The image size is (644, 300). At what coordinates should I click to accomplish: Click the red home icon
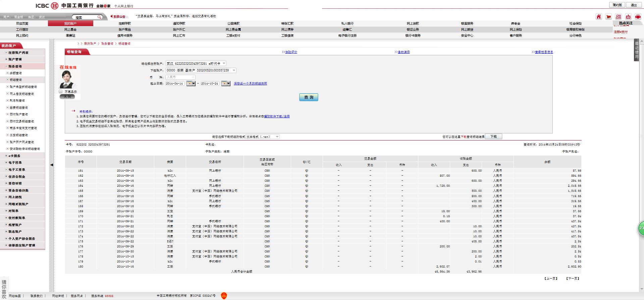pos(598,16)
